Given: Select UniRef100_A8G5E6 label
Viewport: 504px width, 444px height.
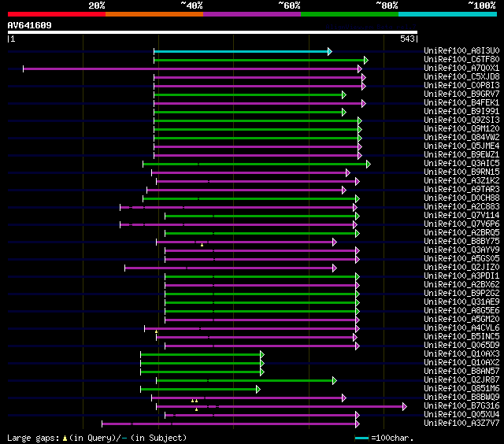Looking at the screenshot, I should point(461,311).
